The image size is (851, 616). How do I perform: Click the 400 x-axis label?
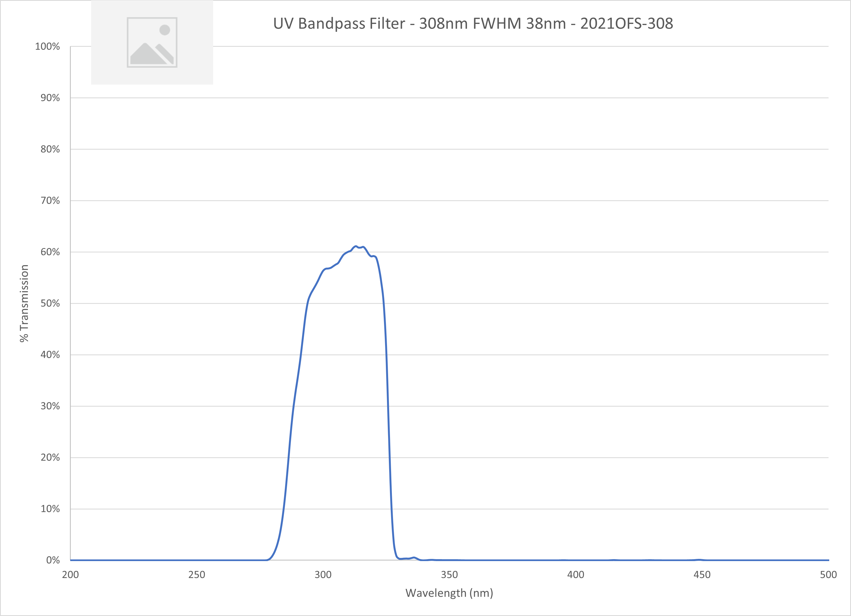tap(576, 575)
